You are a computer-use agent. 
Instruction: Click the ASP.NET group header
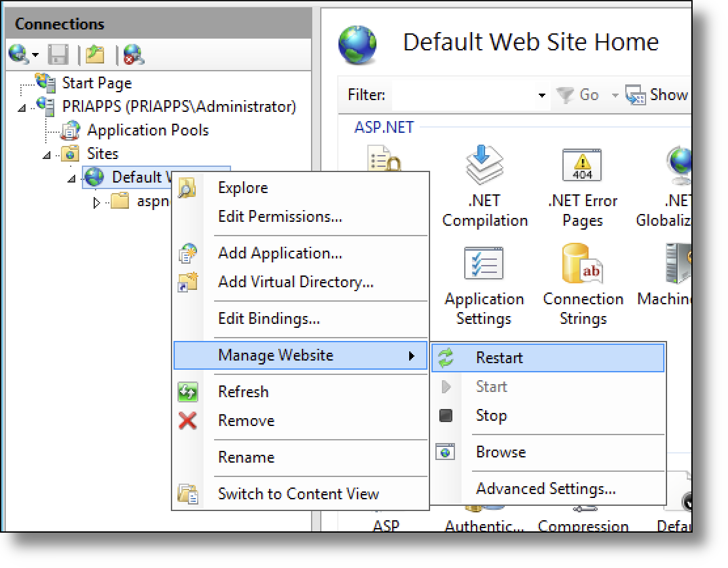384,127
